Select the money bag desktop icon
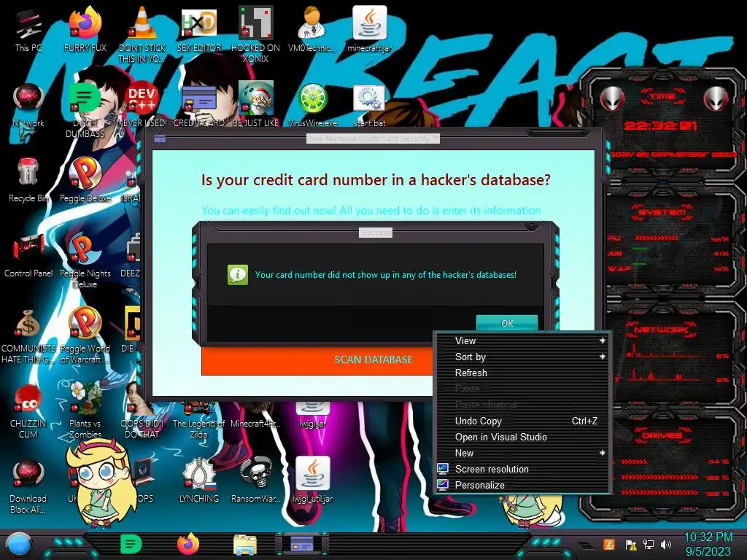The image size is (747, 560). click(28, 324)
